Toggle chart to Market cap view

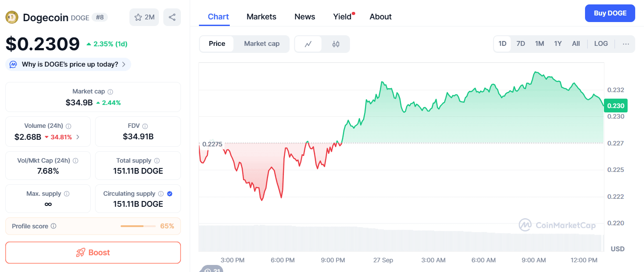click(x=261, y=44)
